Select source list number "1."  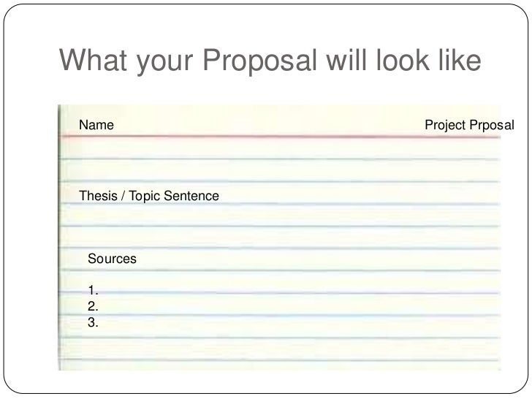[x=93, y=290]
